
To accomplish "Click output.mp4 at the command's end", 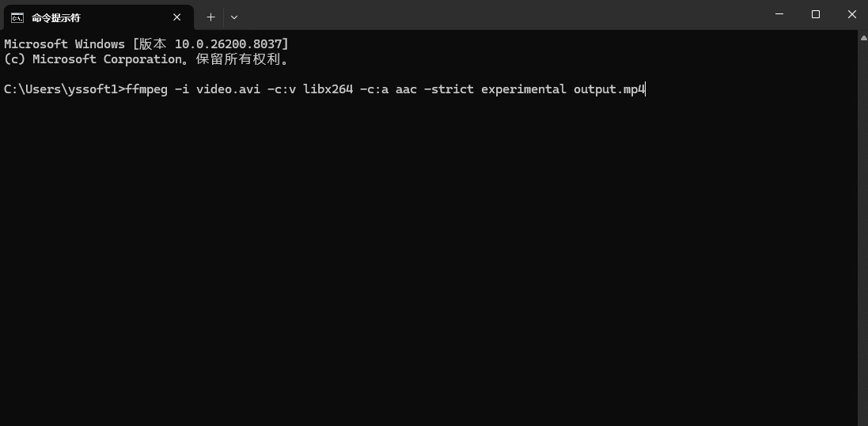I will (x=609, y=89).
